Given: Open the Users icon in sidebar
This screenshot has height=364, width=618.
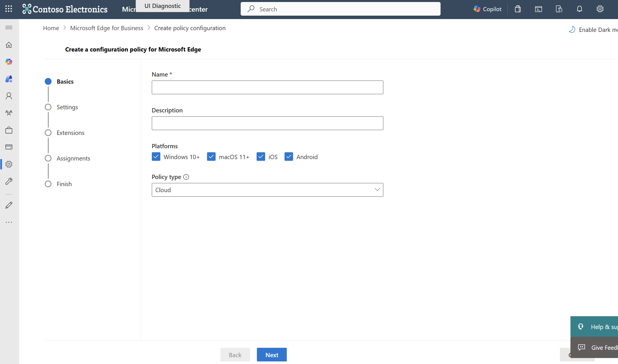Looking at the screenshot, I should tap(9, 96).
